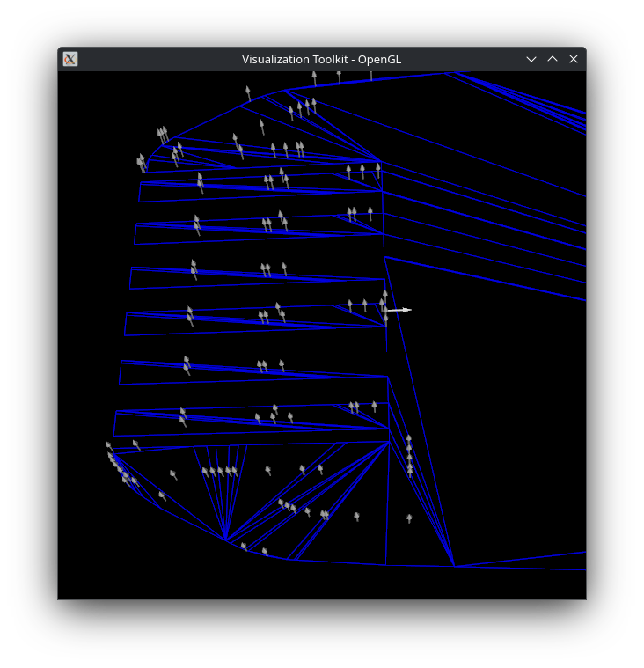Maximize the Visualization Toolkit window
The height and width of the screenshot is (668, 644).
tap(553, 59)
